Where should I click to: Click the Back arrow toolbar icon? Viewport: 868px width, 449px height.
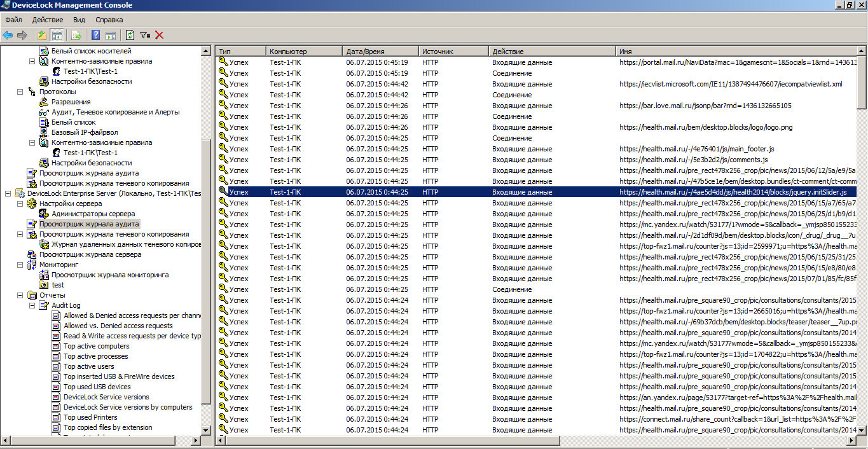pos(8,35)
